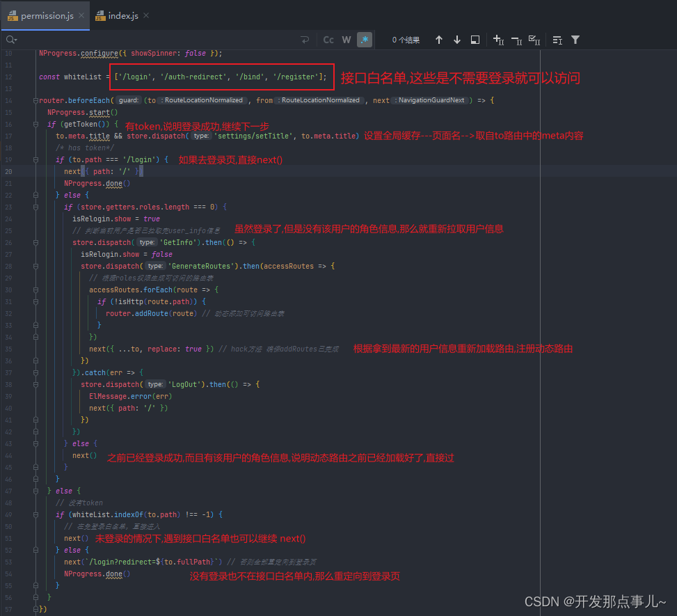
Task: Close the permission.js tab
Action: click(x=81, y=15)
